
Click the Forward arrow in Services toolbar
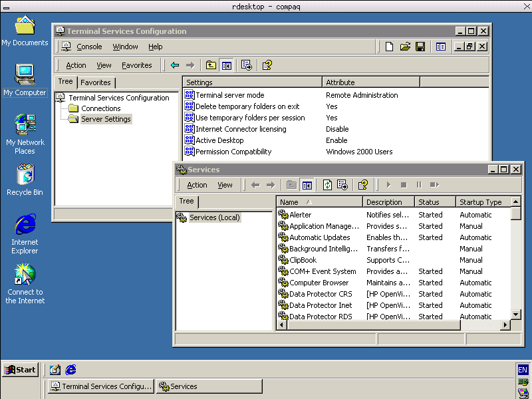271,185
